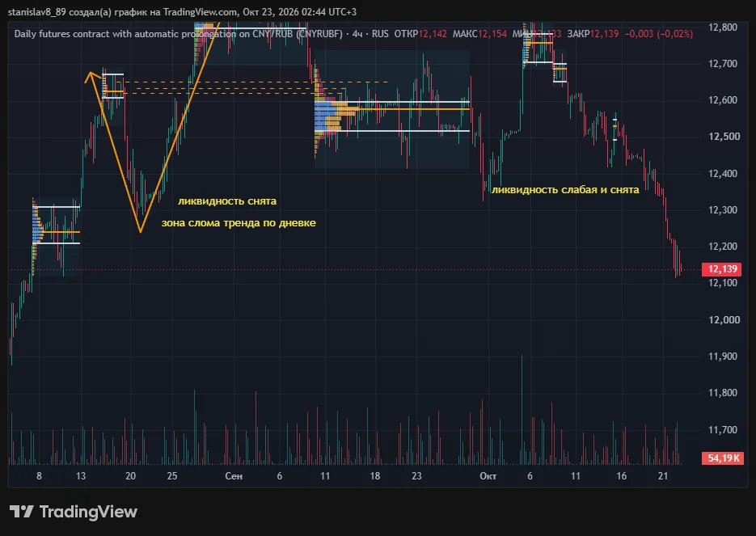
Task: Click the date label 13 on time axis
Action: pyautogui.click(x=81, y=476)
